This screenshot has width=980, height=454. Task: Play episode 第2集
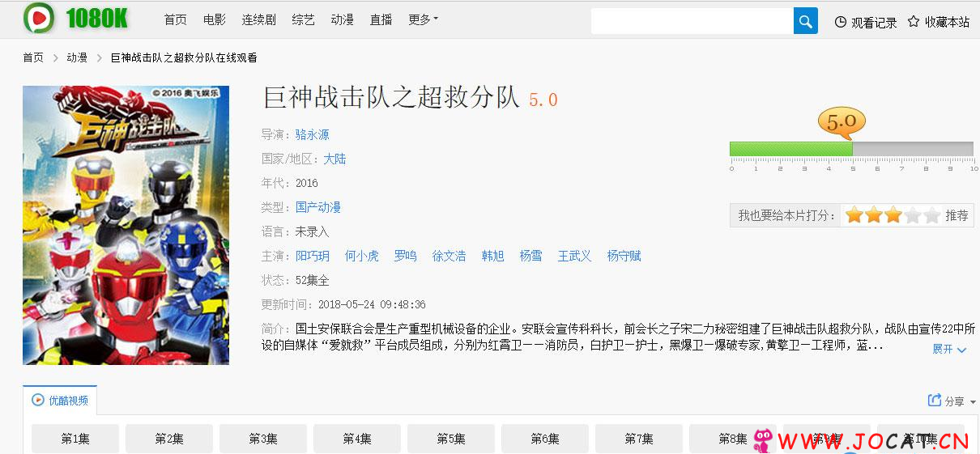click(x=169, y=439)
